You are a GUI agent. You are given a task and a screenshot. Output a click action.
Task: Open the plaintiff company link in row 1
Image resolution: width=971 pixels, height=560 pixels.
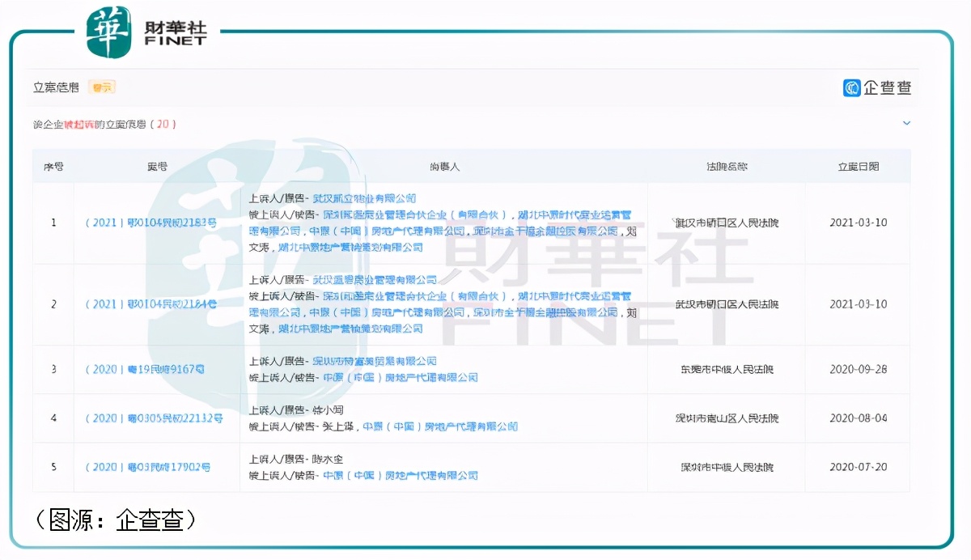click(x=364, y=198)
